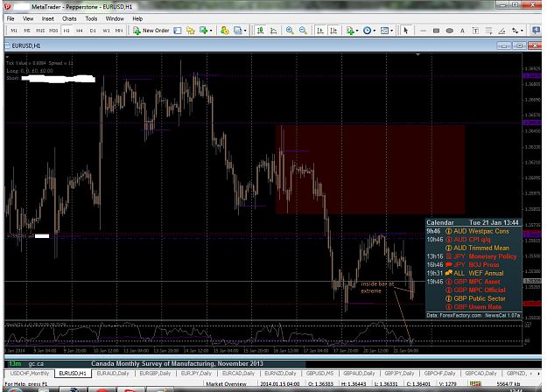This screenshot has width=547, height=392.
Task: Open the Window menu
Action: [115, 19]
